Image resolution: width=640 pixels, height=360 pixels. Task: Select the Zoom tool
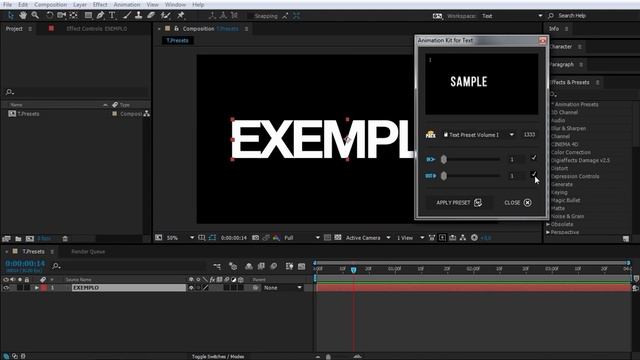36,16
